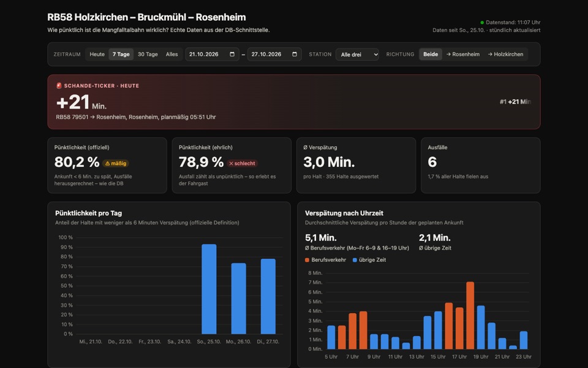
Task: Click the RB58 79501 → Rosenheim train line
Action: (x=136, y=117)
